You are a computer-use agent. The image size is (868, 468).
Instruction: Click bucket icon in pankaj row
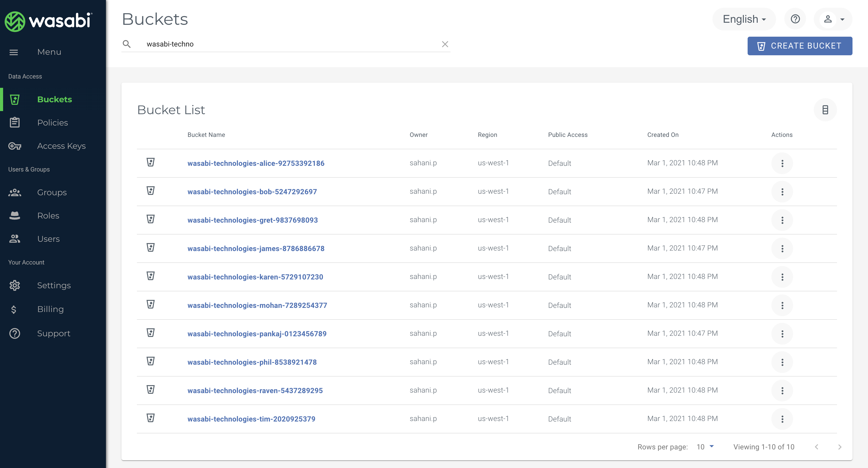point(151,333)
